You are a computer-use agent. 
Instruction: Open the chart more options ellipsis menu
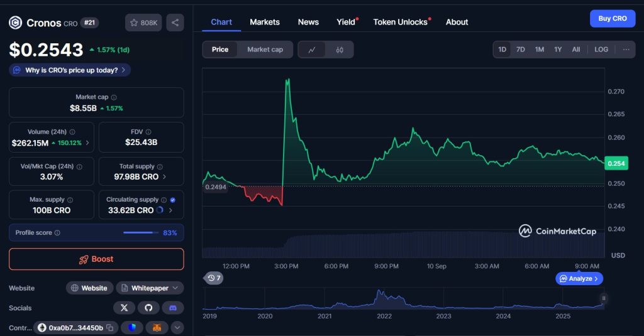[x=626, y=50]
